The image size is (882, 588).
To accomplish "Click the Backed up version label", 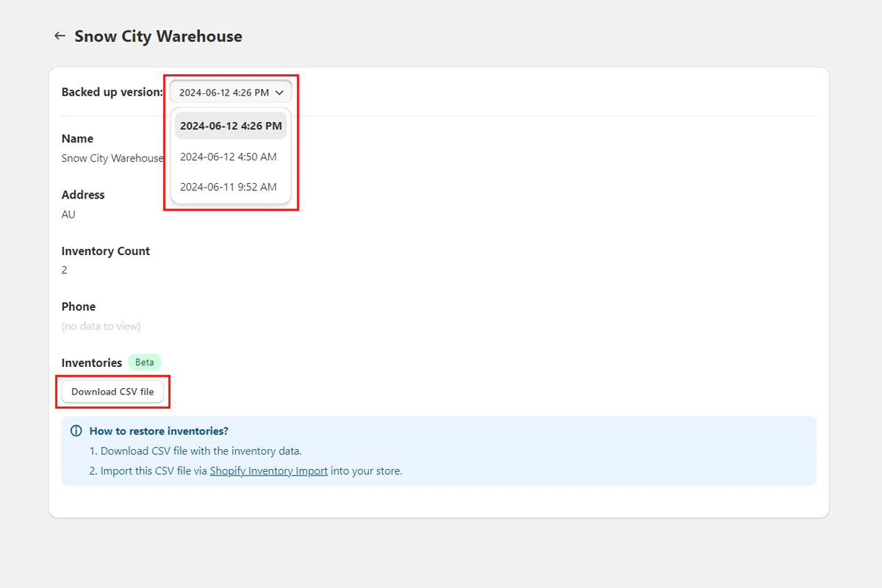I will tap(112, 92).
